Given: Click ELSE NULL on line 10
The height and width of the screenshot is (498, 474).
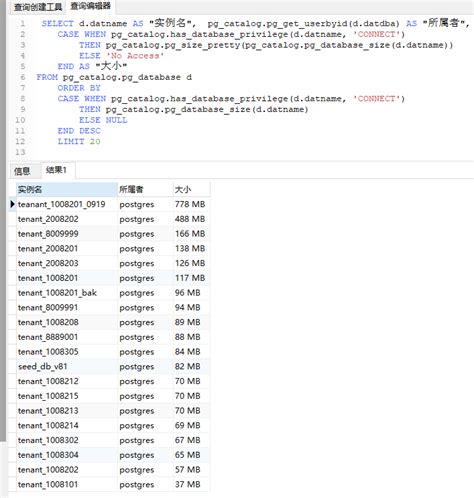Looking at the screenshot, I should (x=103, y=120).
